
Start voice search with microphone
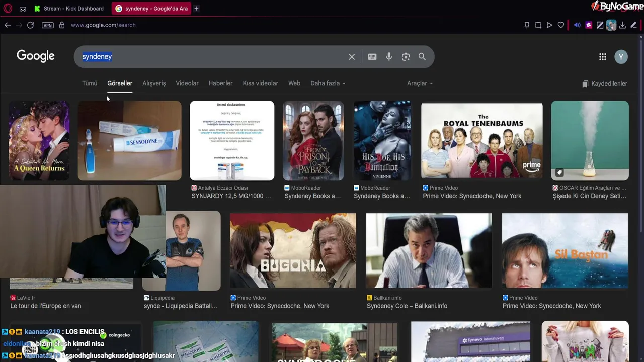(389, 57)
